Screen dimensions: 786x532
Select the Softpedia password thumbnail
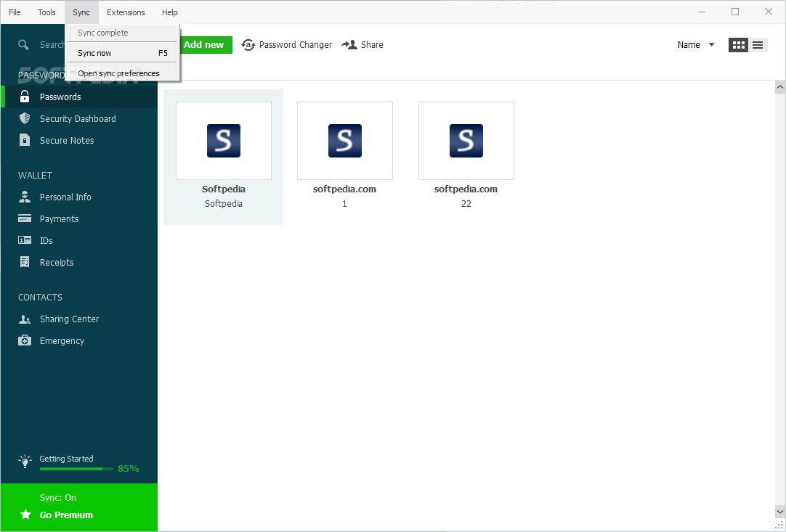click(x=224, y=141)
